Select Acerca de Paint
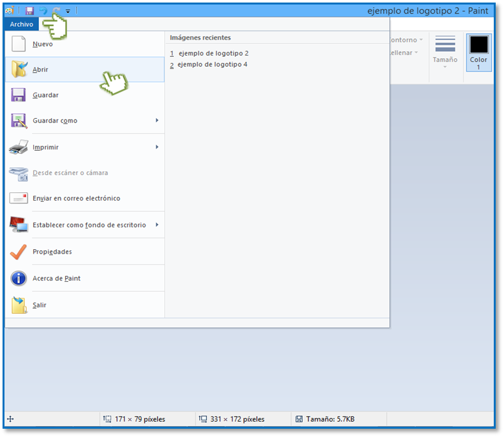This screenshot has width=504, height=437. point(85,279)
